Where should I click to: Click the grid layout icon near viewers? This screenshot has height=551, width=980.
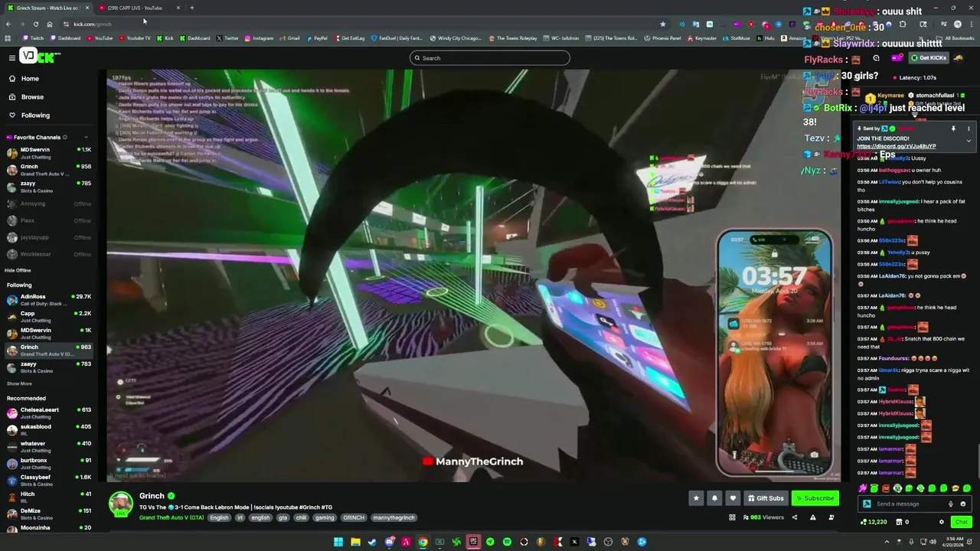tap(732, 517)
